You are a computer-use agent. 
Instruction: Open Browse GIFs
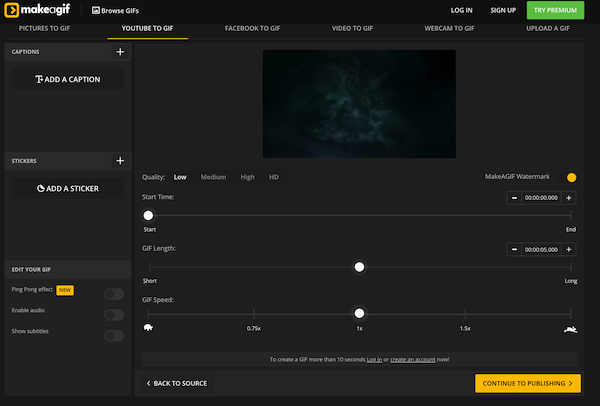(115, 11)
